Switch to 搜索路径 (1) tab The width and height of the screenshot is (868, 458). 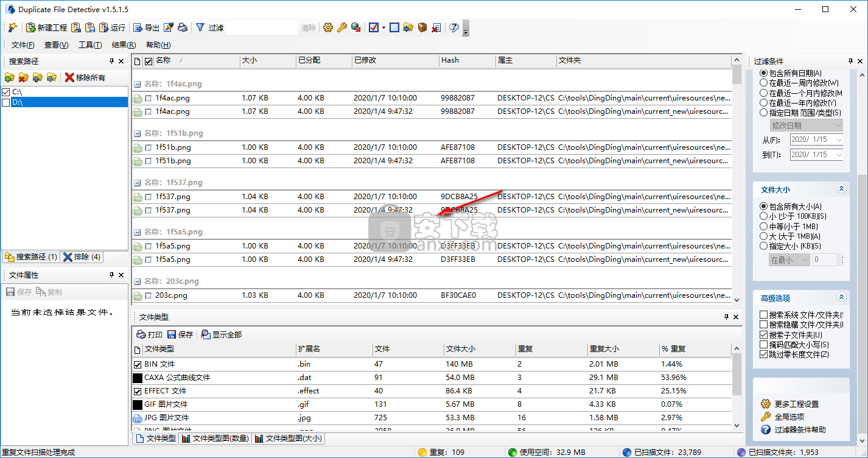(30, 257)
